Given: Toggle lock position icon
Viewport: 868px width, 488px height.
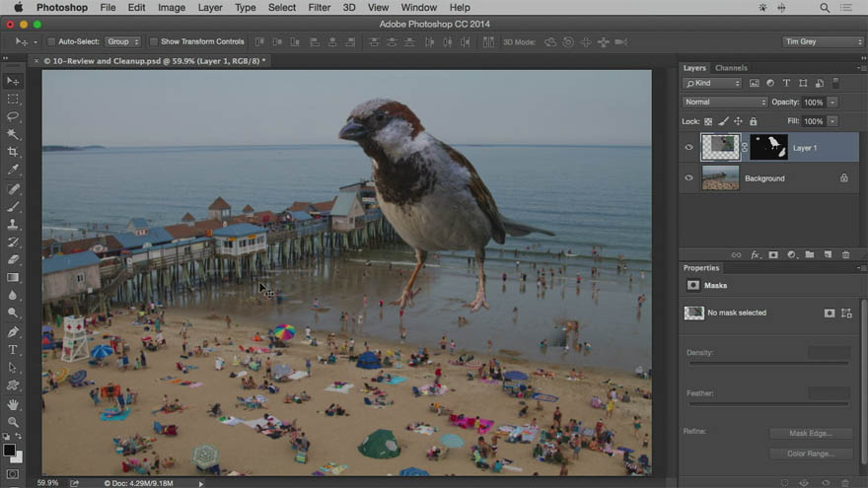Looking at the screenshot, I should [738, 121].
